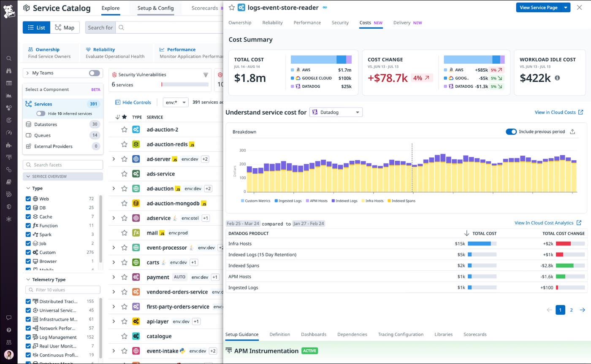Screen dimensions: 591x364
Task: Switch to the Security tab in the service panel
Action: pos(340,23)
